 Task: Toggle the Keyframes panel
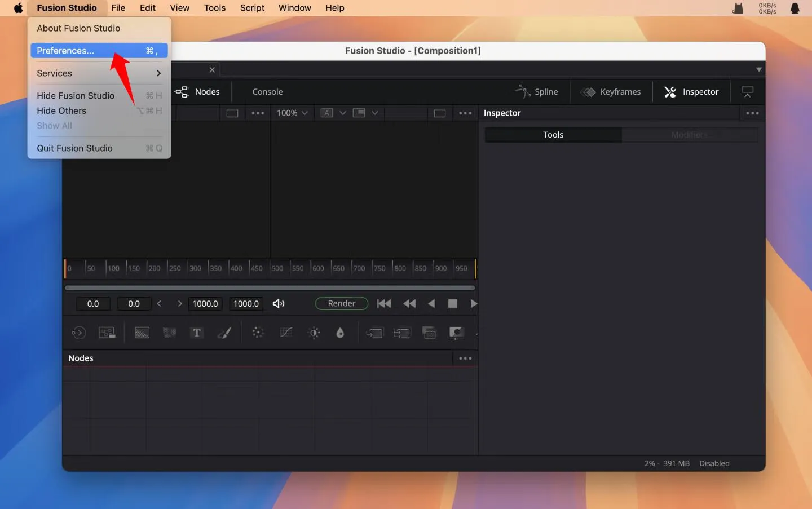(x=611, y=92)
